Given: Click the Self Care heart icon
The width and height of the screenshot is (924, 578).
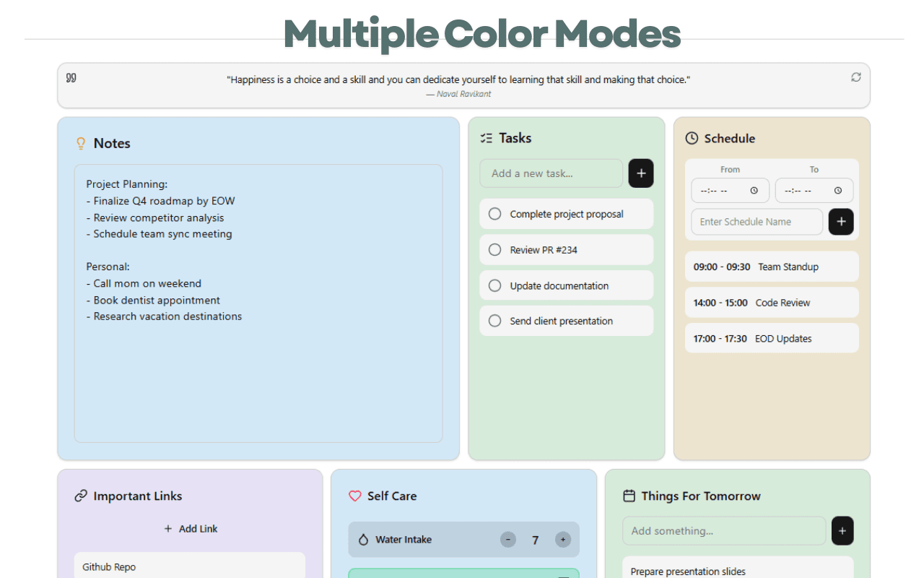Looking at the screenshot, I should [354, 496].
